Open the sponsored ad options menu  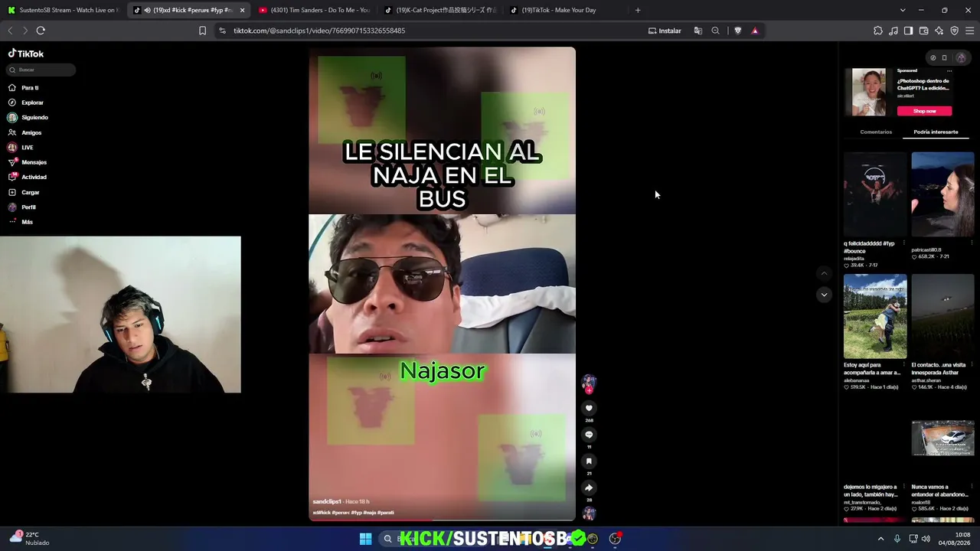(949, 70)
